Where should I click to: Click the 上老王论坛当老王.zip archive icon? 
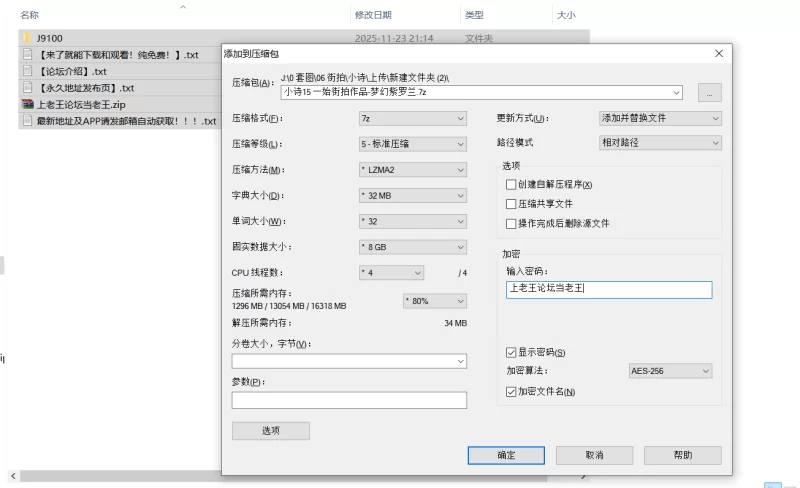[27, 104]
